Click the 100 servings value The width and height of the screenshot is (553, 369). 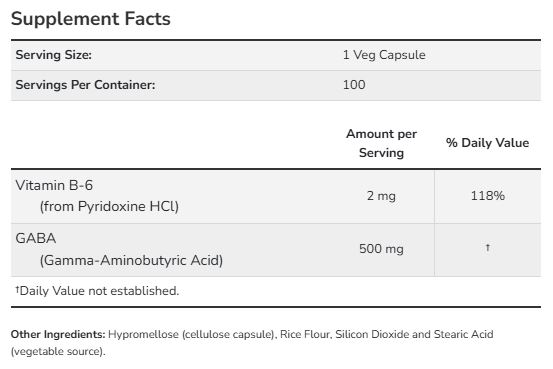(x=354, y=85)
